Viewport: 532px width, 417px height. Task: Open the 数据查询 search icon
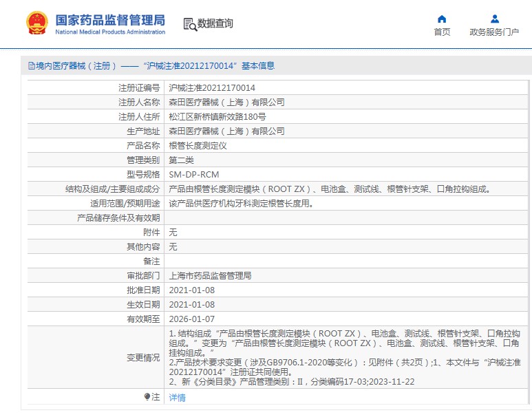190,25
